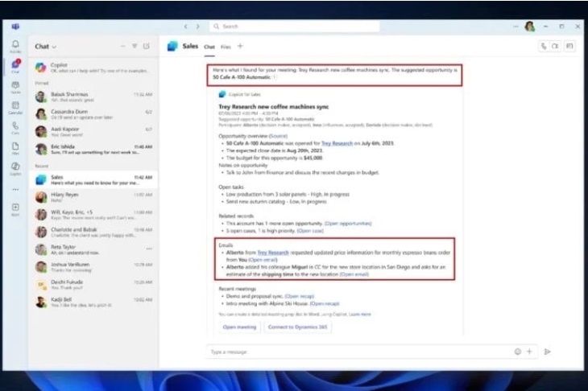This screenshot has width=588, height=391.
Task: Collapse the Recent chats section
Action: pyautogui.click(x=42, y=166)
